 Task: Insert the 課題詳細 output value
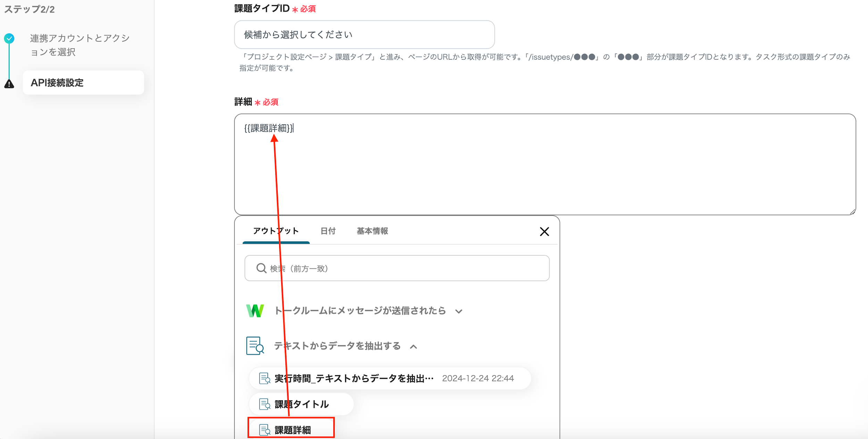click(293, 430)
